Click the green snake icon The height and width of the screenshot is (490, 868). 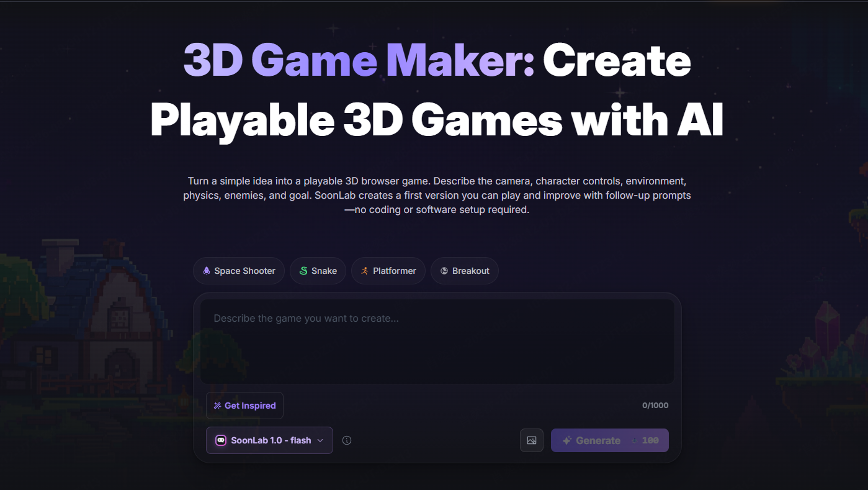[x=303, y=271]
